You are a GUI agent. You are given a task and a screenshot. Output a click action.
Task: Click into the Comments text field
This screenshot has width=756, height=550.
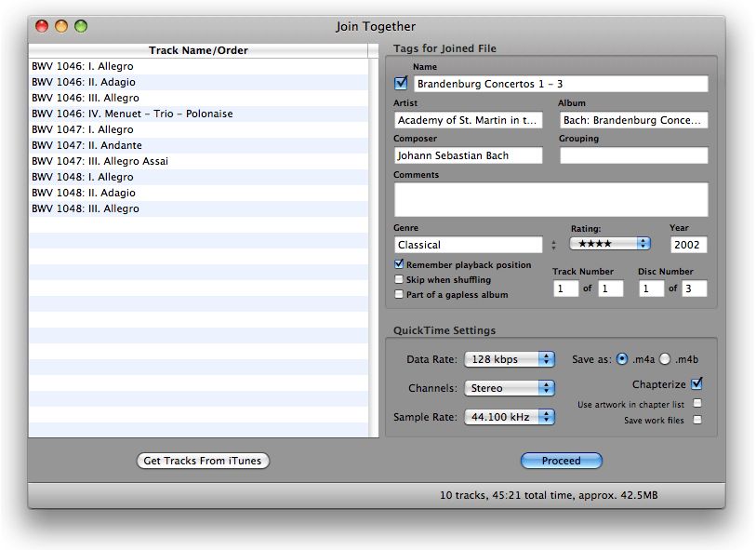click(x=550, y=199)
